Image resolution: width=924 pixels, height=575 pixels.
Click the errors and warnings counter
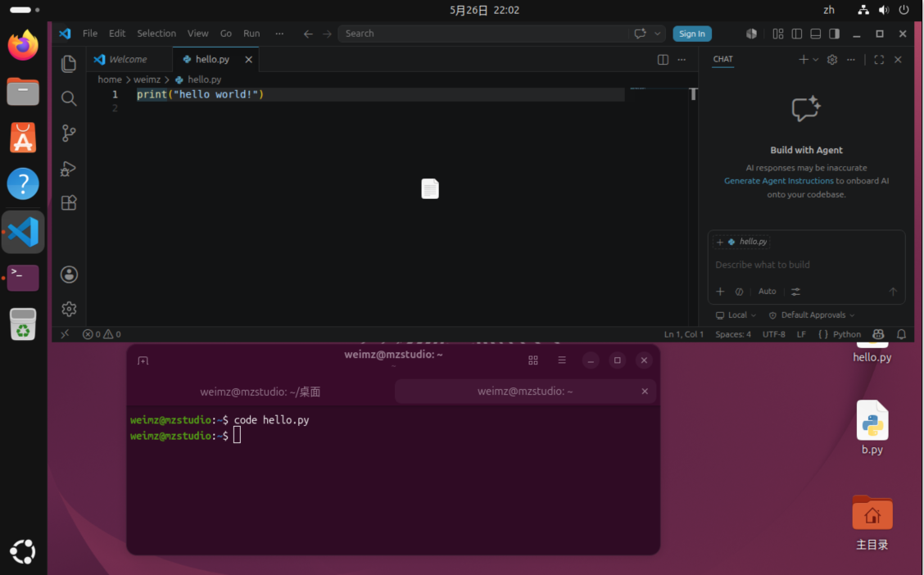102,334
